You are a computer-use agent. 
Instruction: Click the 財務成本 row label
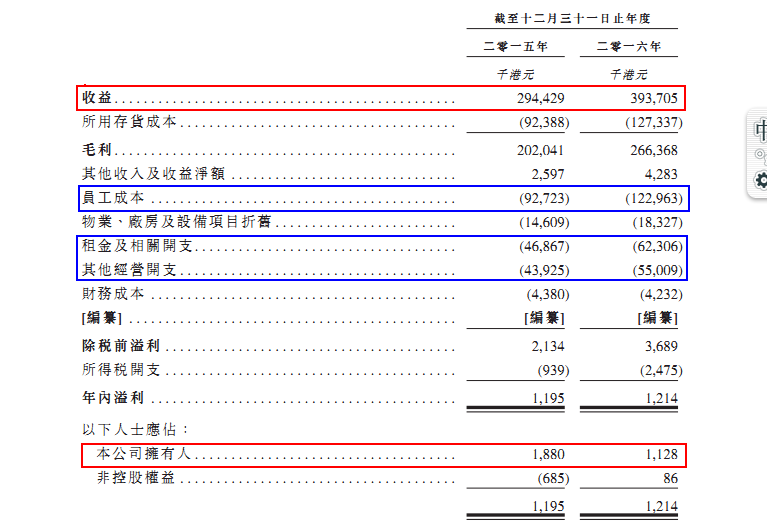tap(113, 293)
